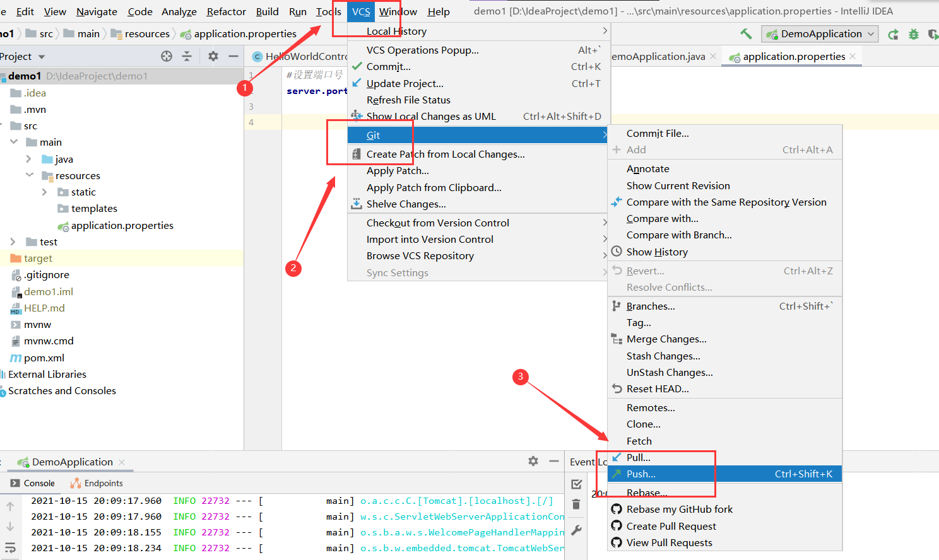Open Import into Version Control submenu
This screenshot has height=560, width=939.
479,239
